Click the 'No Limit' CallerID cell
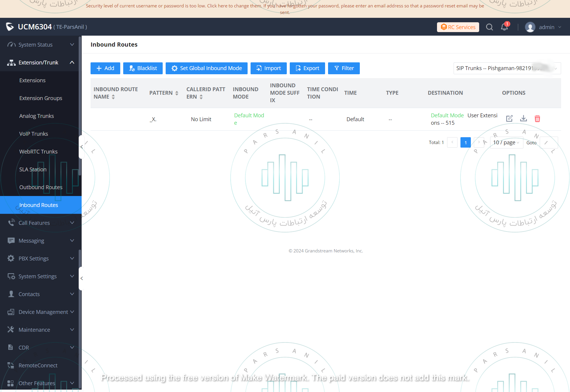570x392 pixels. [x=201, y=119]
